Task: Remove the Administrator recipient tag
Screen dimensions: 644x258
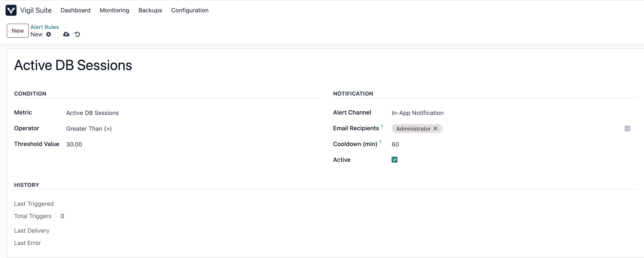Action: (435, 129)
